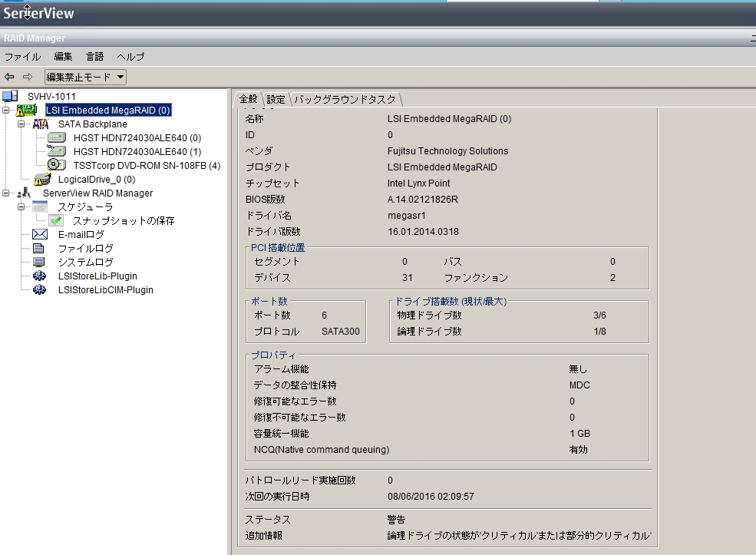Click logical drive count 1/8

[599, 332]
